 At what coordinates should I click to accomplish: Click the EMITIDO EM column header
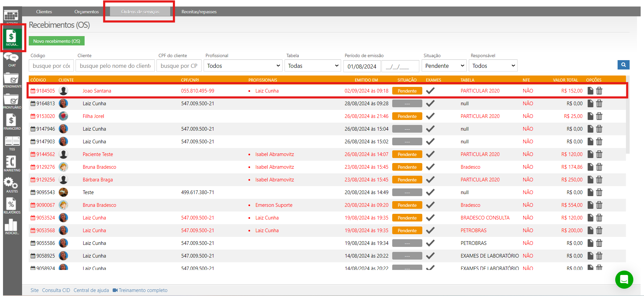click(366, 80)
